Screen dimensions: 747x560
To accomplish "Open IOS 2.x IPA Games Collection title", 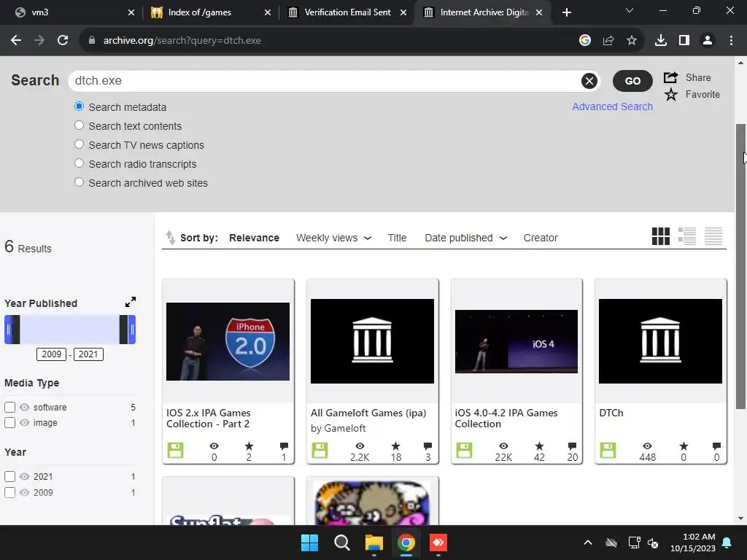I will (208, 418).
